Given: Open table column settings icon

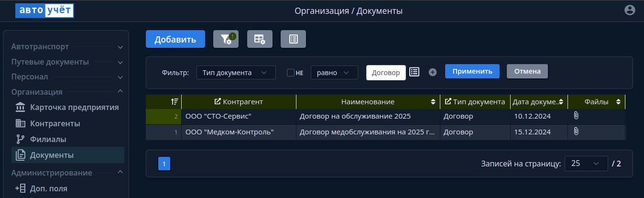Looking at the screenshot, I should click(x=260, y=39).
